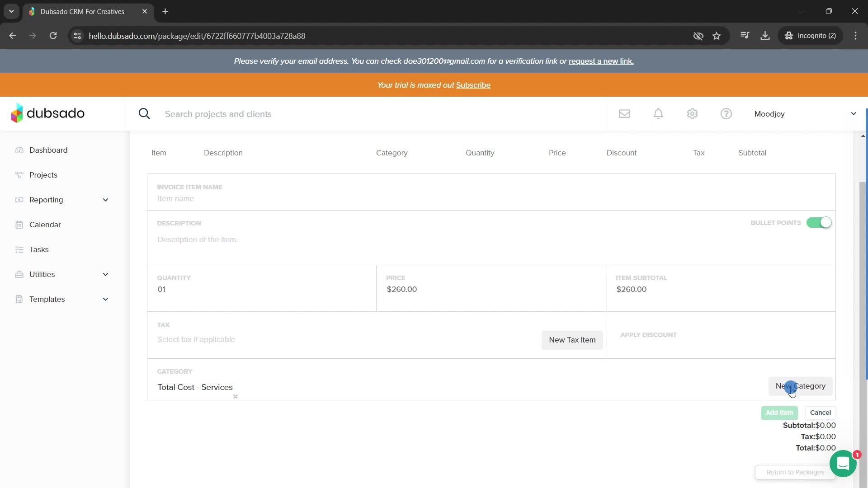This screenshot has width=868, height=488.
Task: Click the Price field showing $260.00
Action: [491, 289]
